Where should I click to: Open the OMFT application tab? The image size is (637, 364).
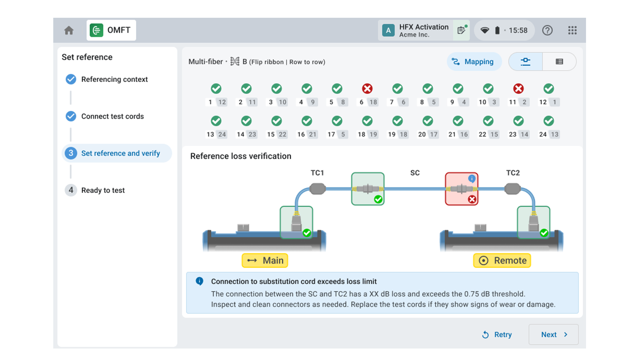111,30
